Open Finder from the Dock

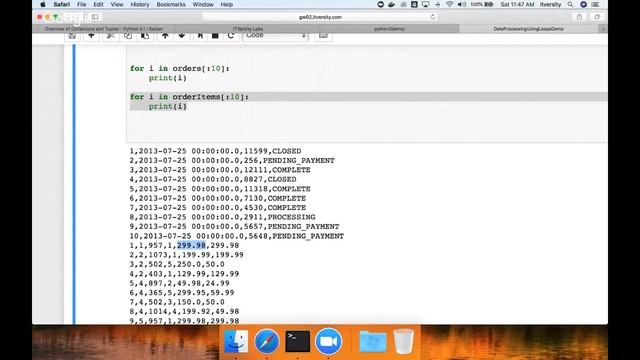point(236,341)
